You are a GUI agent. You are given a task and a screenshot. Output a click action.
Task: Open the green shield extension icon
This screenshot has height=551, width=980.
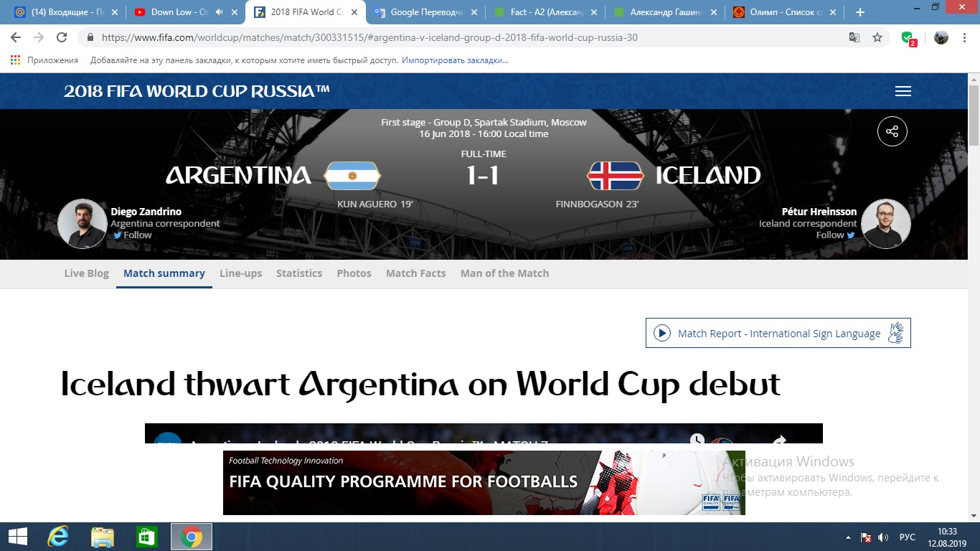(x=908, y=39)
